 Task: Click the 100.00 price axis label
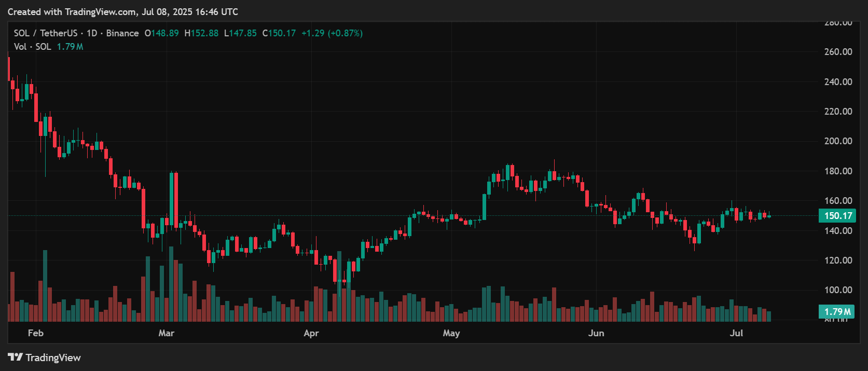838,290
